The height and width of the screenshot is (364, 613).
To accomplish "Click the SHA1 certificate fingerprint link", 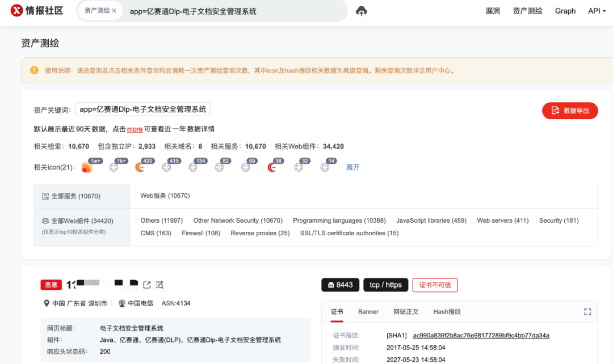I will coord(481,335).
